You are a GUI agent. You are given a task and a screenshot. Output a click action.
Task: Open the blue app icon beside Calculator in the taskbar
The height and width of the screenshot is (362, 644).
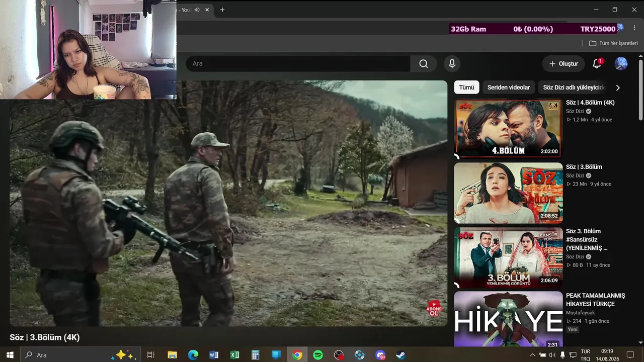pos(276,355)
